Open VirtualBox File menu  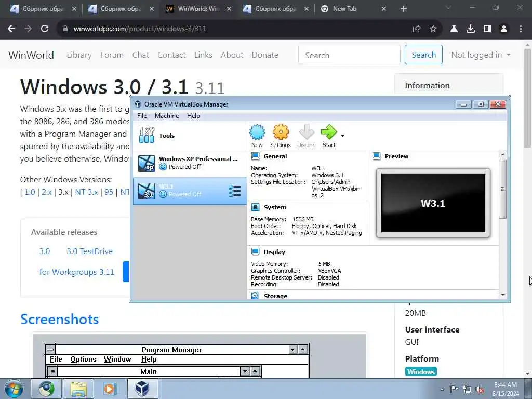click(142, 116)
